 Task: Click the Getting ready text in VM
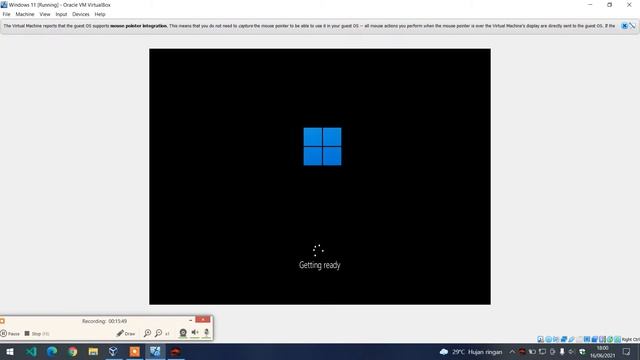coord(320,265)
